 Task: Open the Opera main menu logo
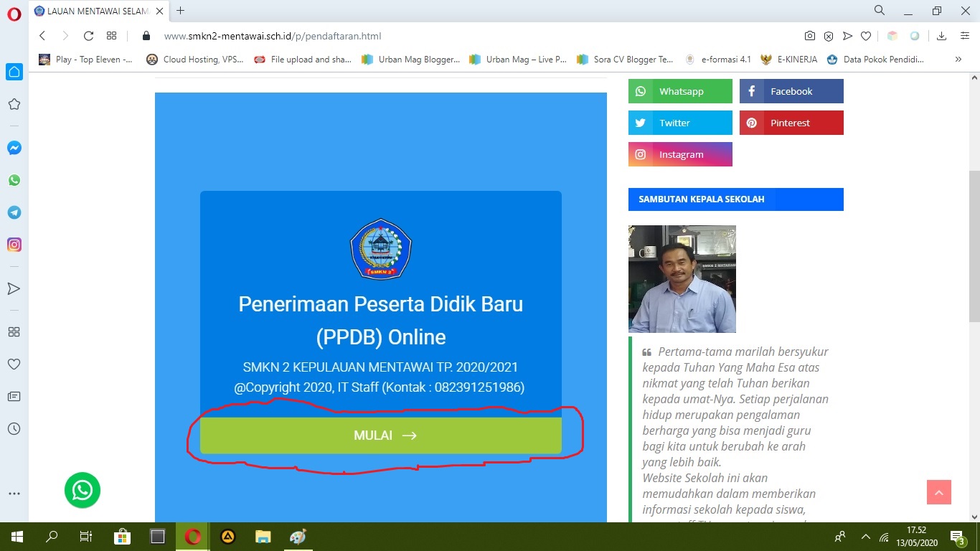tap(14, 13)
